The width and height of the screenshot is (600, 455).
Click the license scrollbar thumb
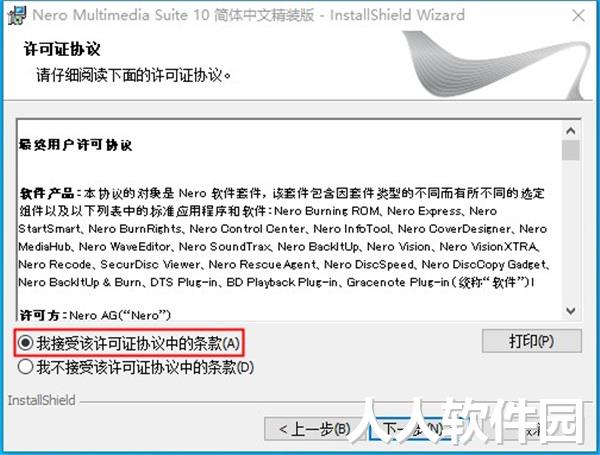(571, 150)
